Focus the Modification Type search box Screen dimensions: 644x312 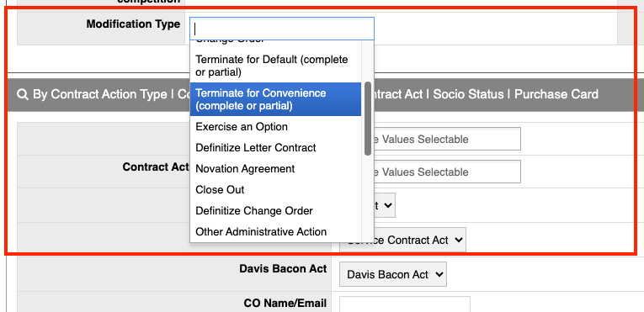pyautogui.click(x=282, y=29)
